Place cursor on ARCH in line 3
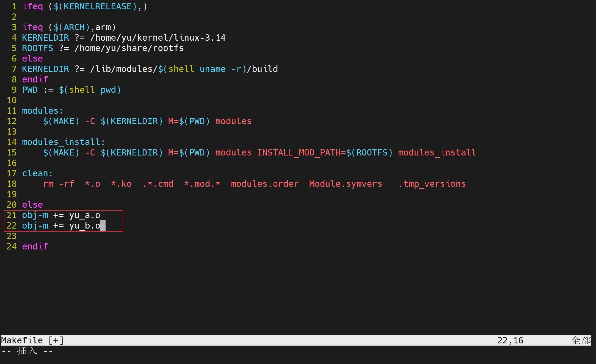Viewport: 596px width, 364px height. (74, 27)
